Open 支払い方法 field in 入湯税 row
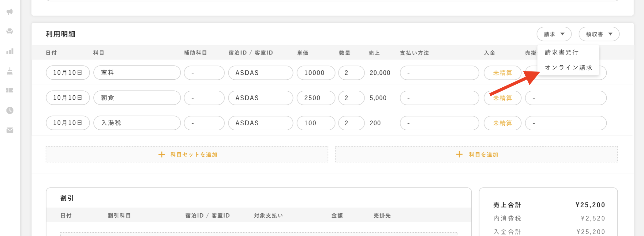This screenshot has height=236, width=644. click(440, 123)
